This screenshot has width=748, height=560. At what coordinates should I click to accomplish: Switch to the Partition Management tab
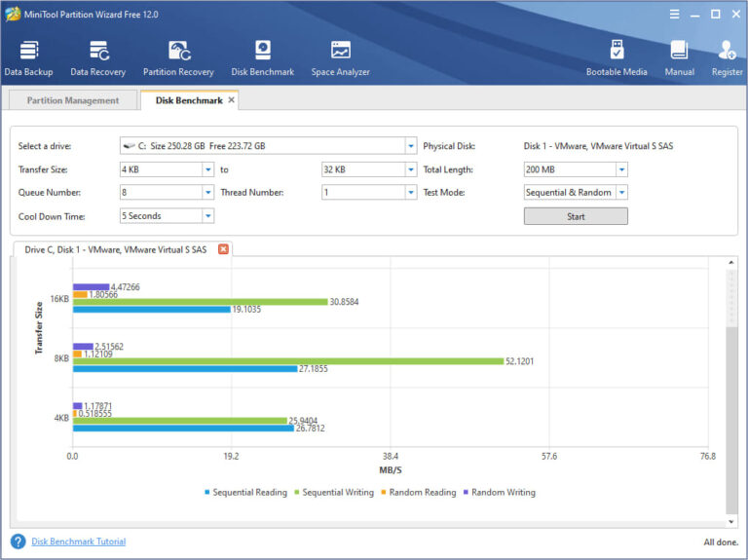pos(73,100)
